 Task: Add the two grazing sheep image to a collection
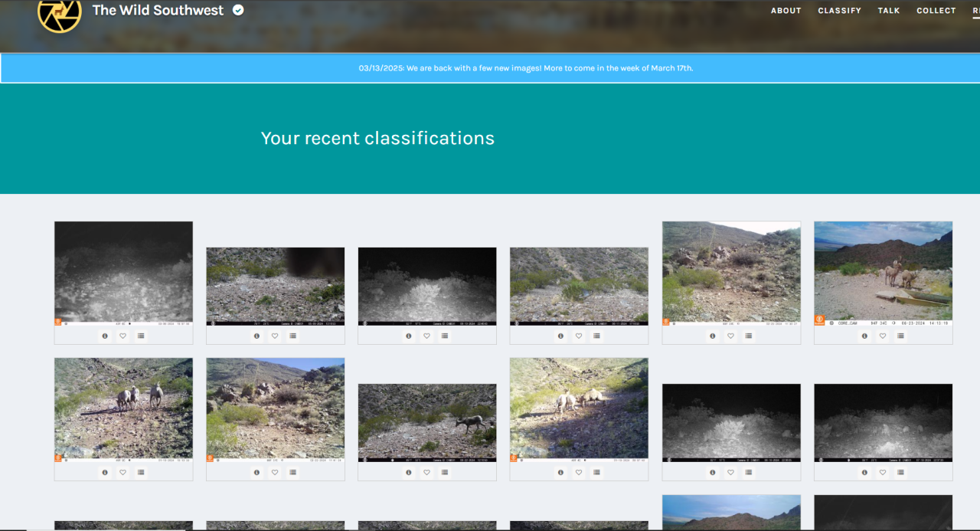(596, 473)
